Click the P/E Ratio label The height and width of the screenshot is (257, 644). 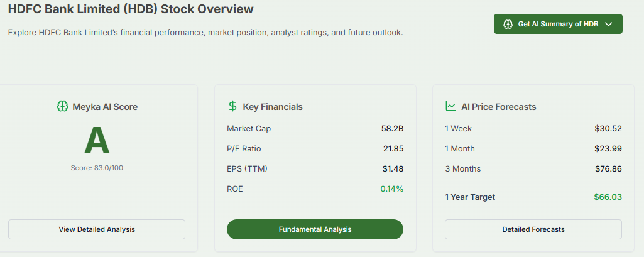(x=244, y=149)
